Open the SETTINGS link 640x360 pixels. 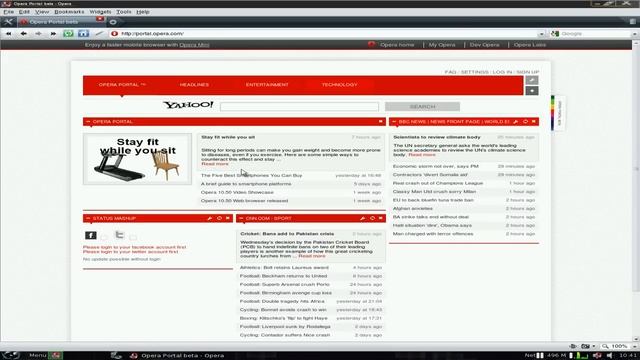[x=474, y=72]
